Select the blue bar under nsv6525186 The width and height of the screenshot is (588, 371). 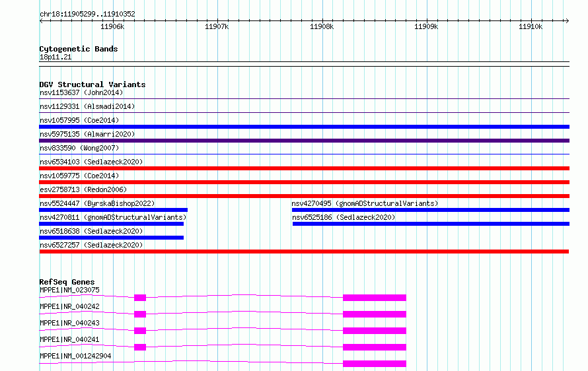coord(431,224)
